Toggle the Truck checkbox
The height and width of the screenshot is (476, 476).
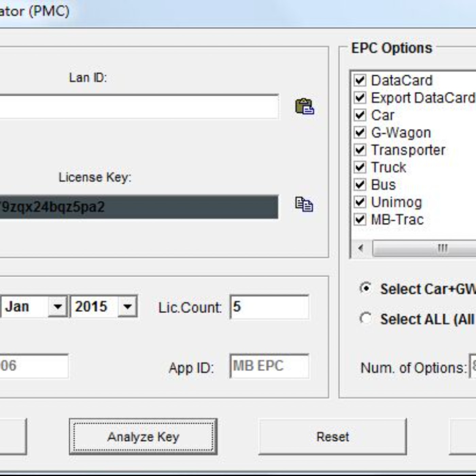click(x=360, y=167)
